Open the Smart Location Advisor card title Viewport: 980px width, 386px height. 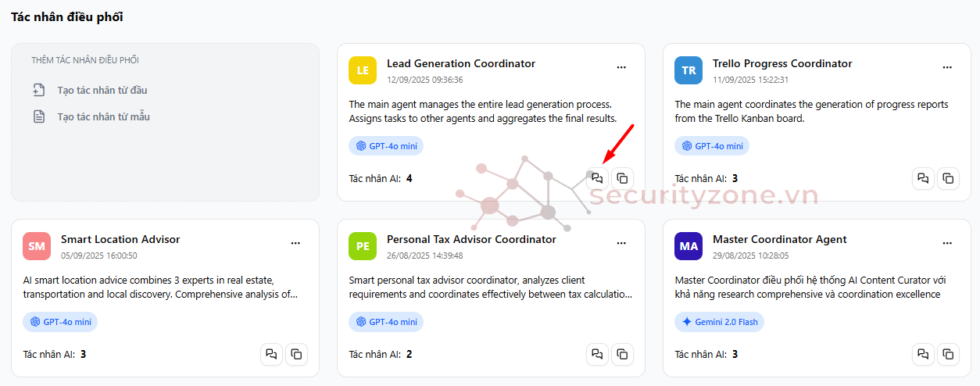120,239
